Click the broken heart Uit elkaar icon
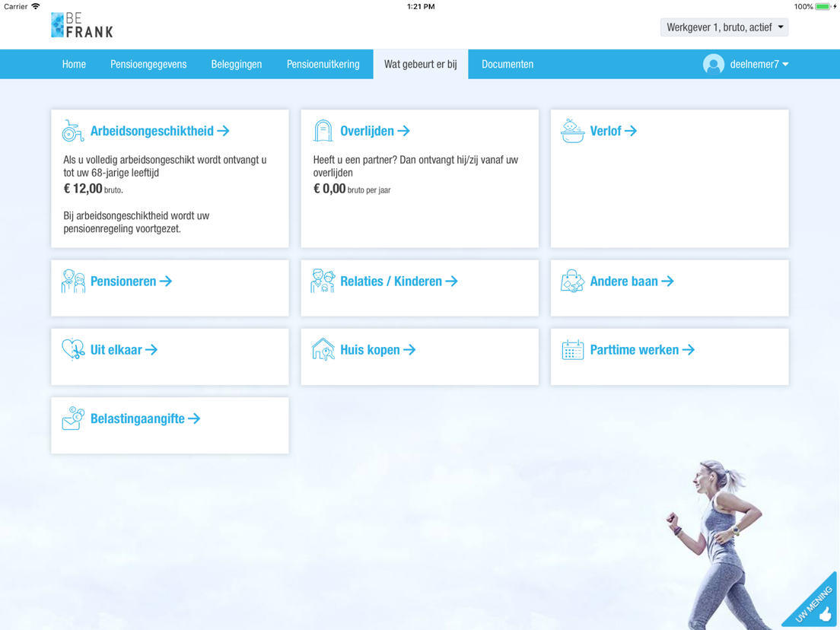Image resolution: width=840 pixels, height=630 pixels. (73, 350)
